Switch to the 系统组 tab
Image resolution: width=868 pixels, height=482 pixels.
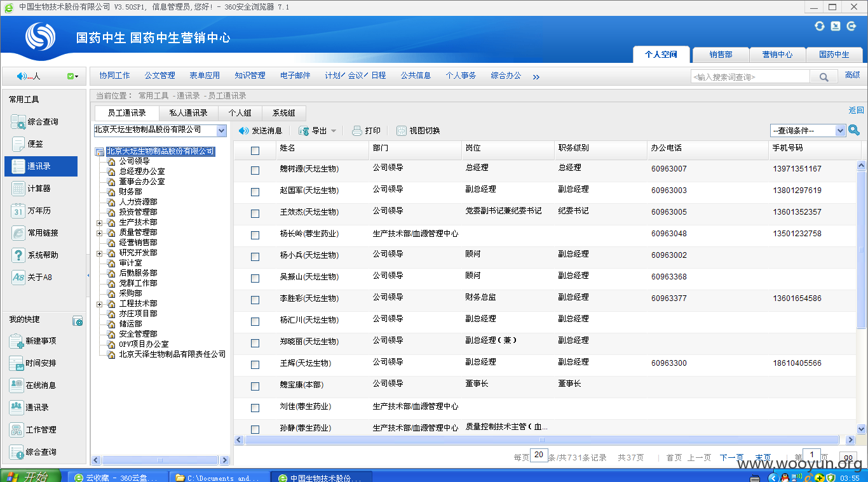[283, 113]
